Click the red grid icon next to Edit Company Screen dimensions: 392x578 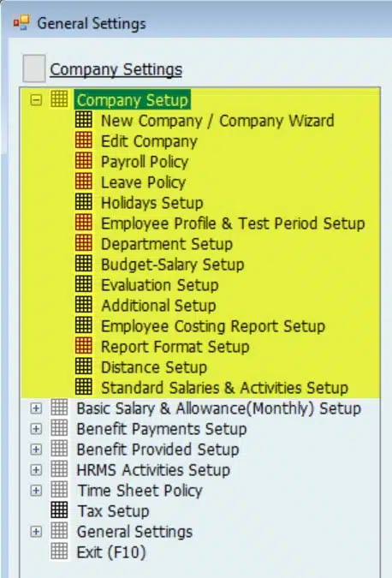[x=84, y=140]
